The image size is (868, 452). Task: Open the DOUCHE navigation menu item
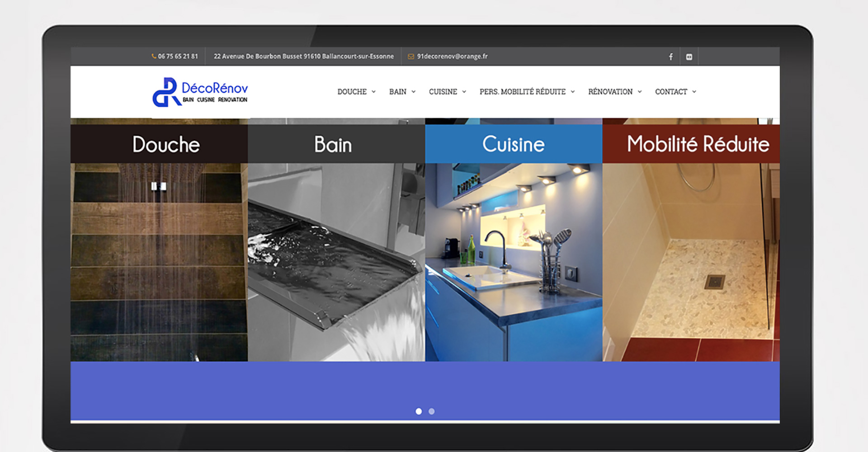[x=352, y=92]
